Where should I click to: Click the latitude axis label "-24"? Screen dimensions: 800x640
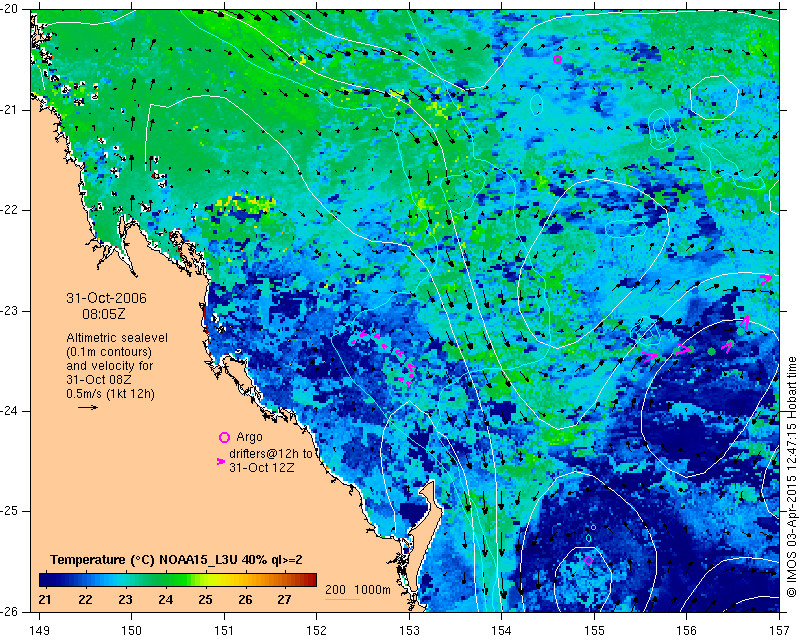point(10,411)
